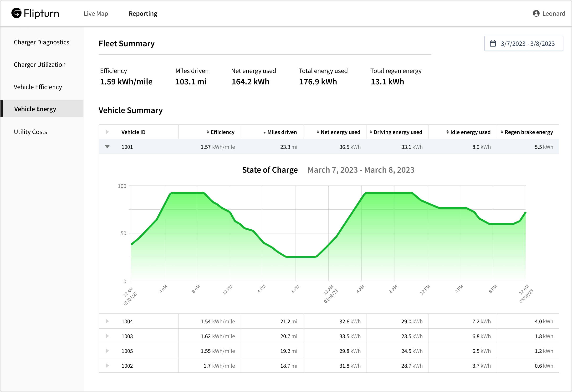
Task: Expand all rows via header triangle
Action: tap(107, 132)
